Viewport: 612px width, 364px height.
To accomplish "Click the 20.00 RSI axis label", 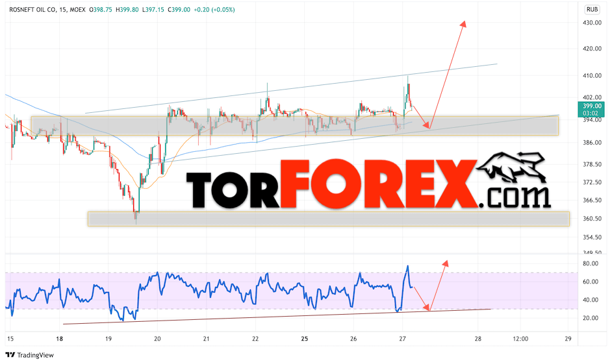I will coord(591,318).
